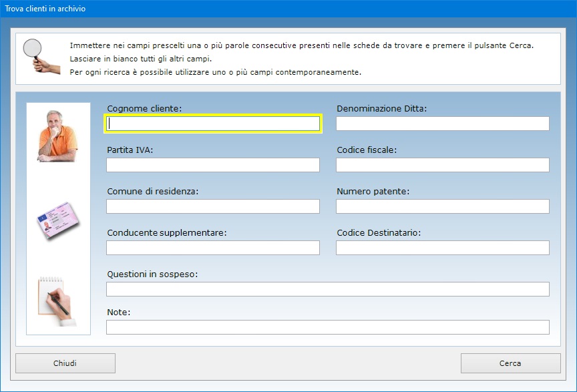This screenshot has width=577, height=392.
Task: Click the Questioni in sospeso label
Action: 152,274
